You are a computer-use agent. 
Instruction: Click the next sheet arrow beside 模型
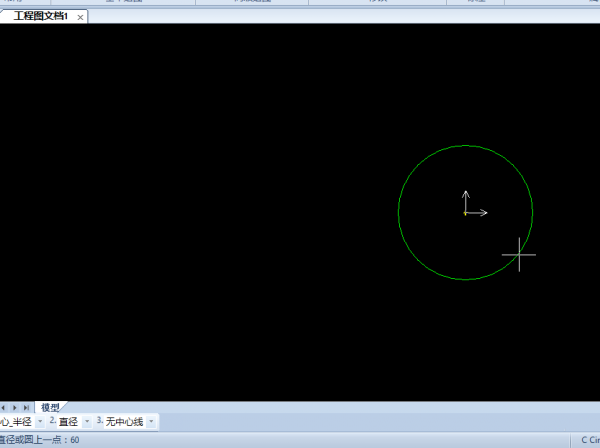tap(14, 408)
